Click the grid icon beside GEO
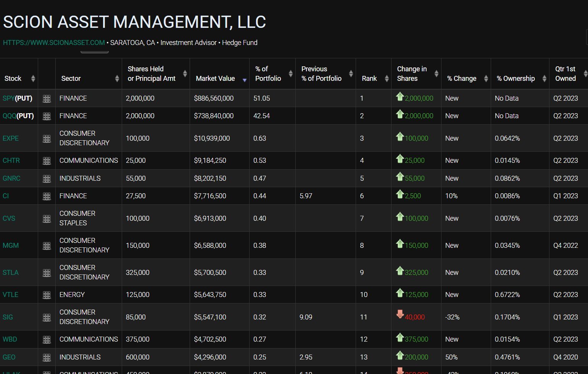 (47, 358)
